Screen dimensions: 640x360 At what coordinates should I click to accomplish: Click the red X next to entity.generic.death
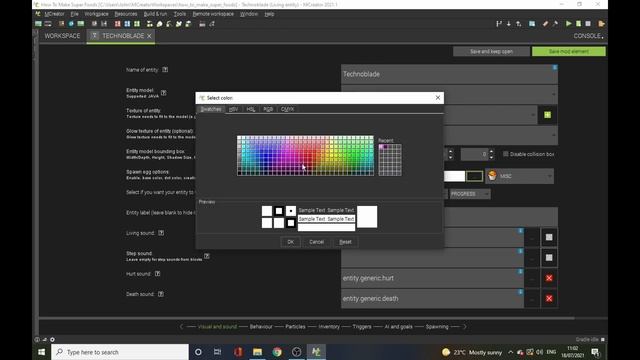(x=549, y=298)
